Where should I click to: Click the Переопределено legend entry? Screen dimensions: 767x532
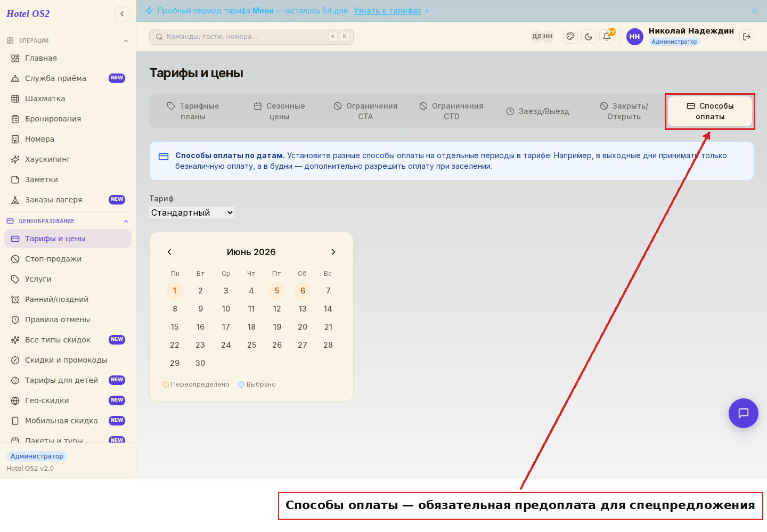point(196,384)
